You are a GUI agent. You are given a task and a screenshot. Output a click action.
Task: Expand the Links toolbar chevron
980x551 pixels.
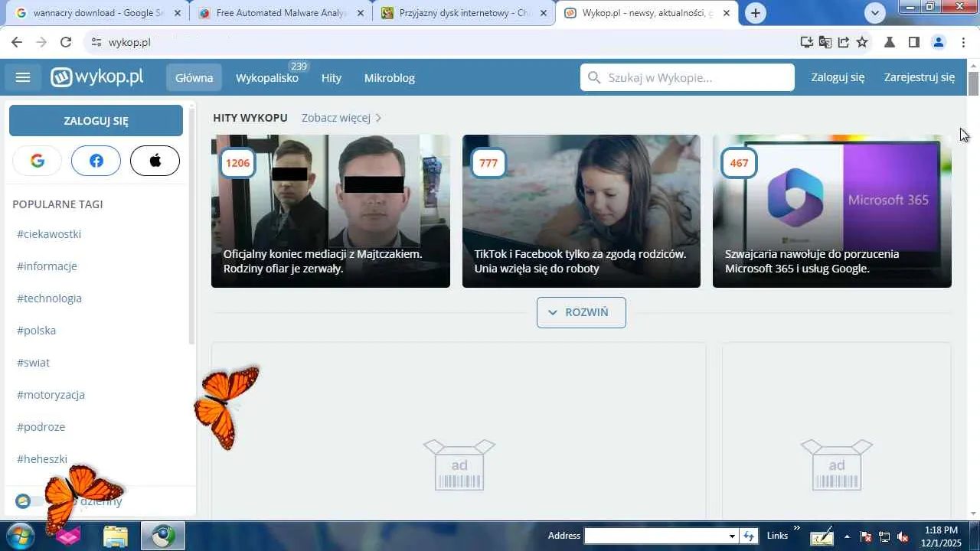pyautogui.click(x=796, y=528)
